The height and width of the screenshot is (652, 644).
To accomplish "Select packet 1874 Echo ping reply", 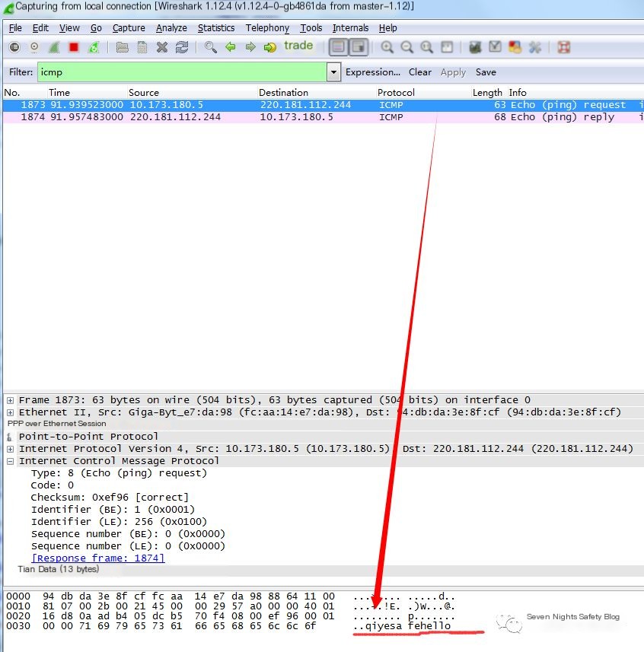I will point(324,117).
